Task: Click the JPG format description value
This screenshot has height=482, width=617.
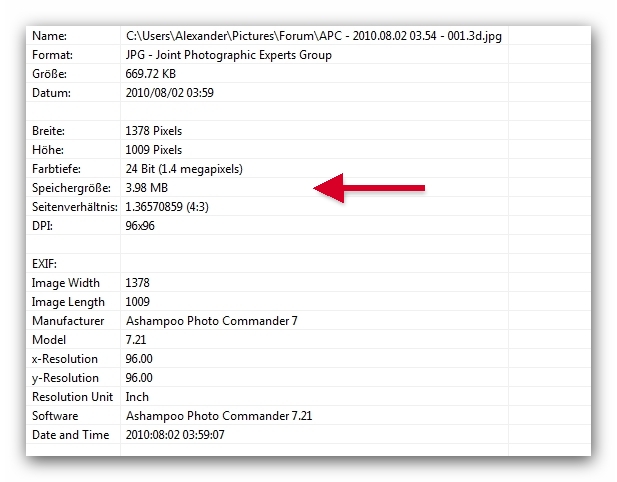Action: 228,55
